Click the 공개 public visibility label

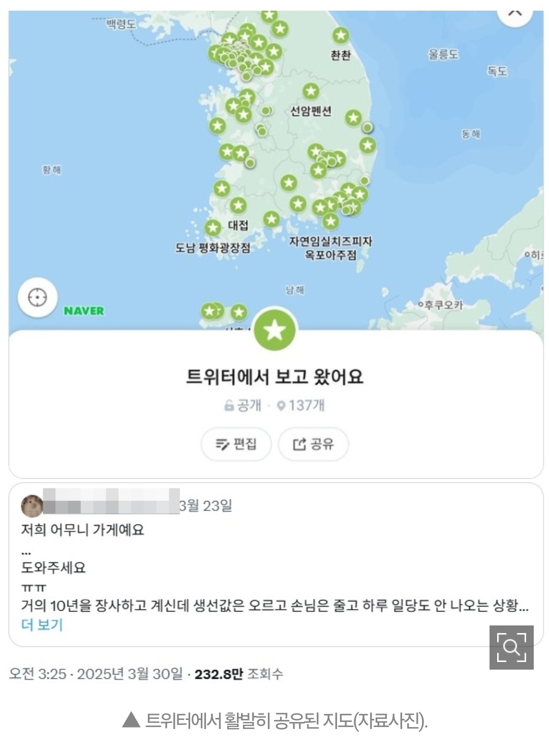243,405
